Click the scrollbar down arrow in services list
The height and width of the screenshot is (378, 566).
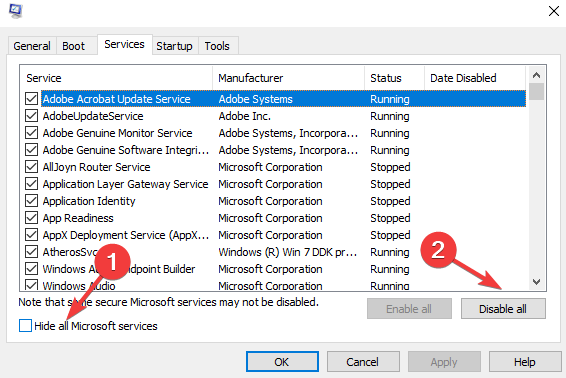click(536, 282)
